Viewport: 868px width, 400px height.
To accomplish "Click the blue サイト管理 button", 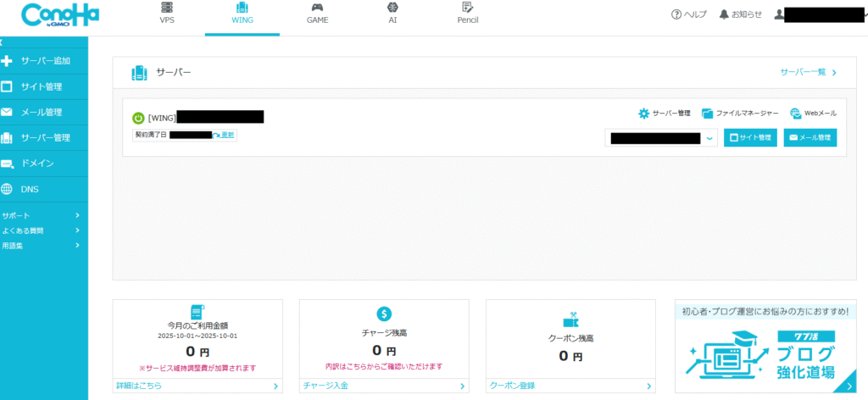I will pos(750,137).
